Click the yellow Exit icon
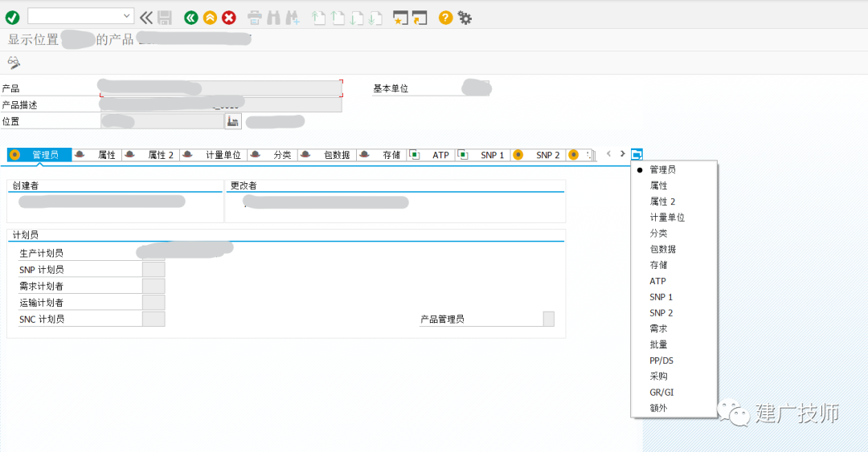Image resolution: width=868 pixels, height=452 pixels. pos(210,18)
